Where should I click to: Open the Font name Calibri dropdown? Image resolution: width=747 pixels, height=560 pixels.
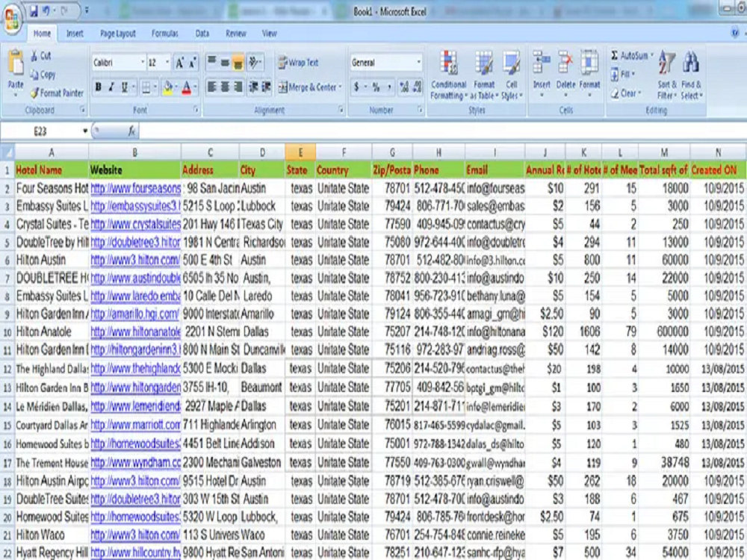click(142, 63)
